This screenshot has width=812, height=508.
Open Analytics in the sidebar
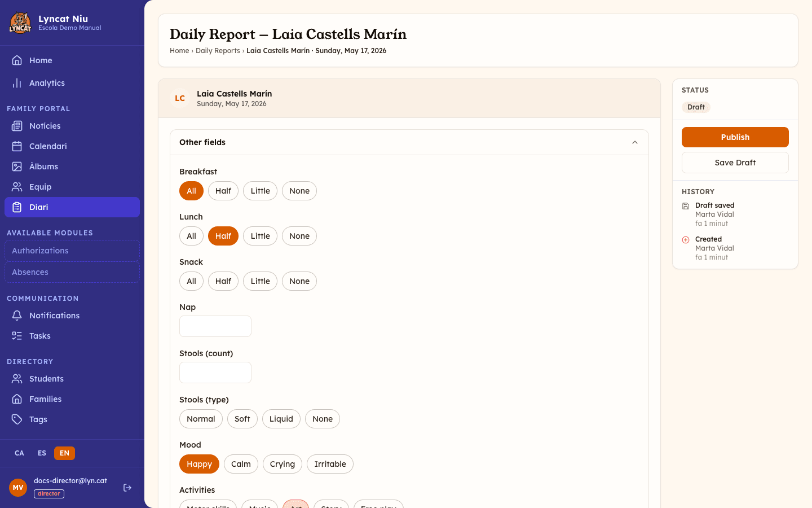(72, 83)
